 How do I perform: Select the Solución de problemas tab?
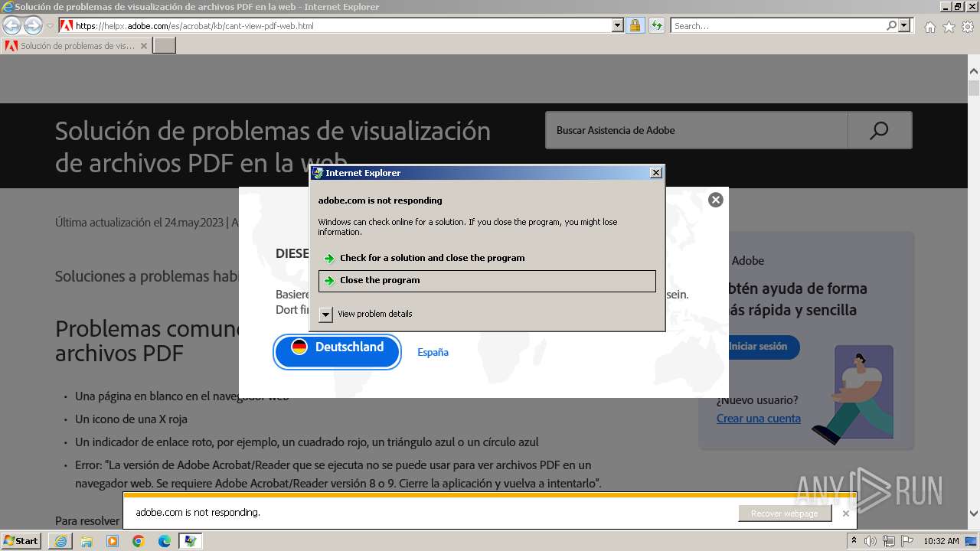(x=77, y=46)
